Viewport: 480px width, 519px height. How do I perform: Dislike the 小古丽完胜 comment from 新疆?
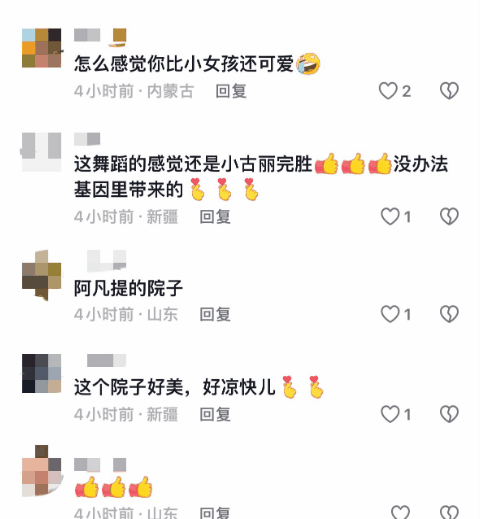tap(449, 217)
